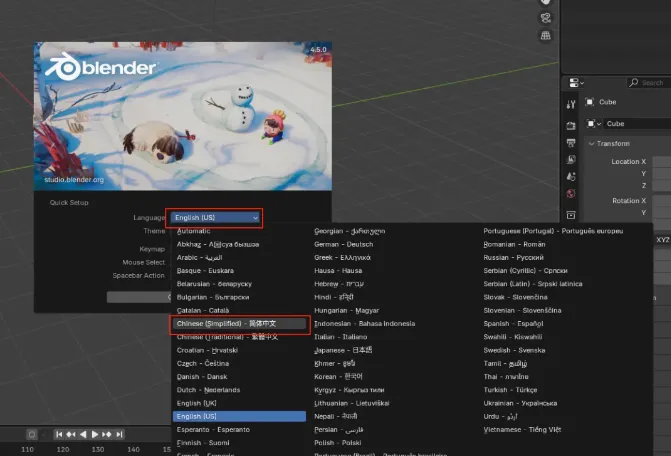
Task: Open the Tool properties tab
Action: pos(571,104)
